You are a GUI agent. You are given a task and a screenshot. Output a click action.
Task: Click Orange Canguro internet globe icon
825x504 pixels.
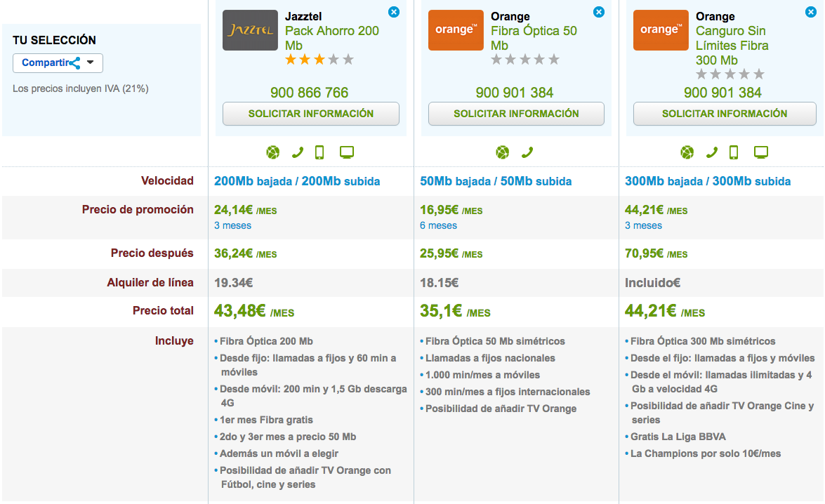687,152
